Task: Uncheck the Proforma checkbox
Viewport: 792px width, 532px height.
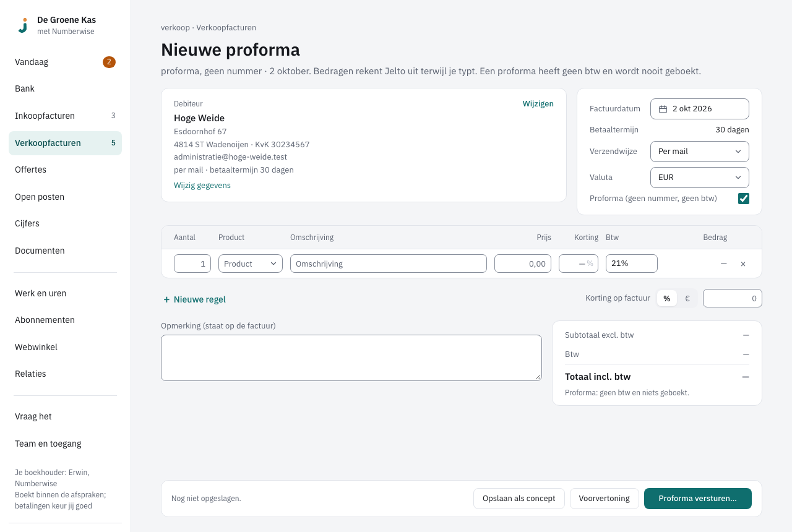Action: (x=744, y=199)
